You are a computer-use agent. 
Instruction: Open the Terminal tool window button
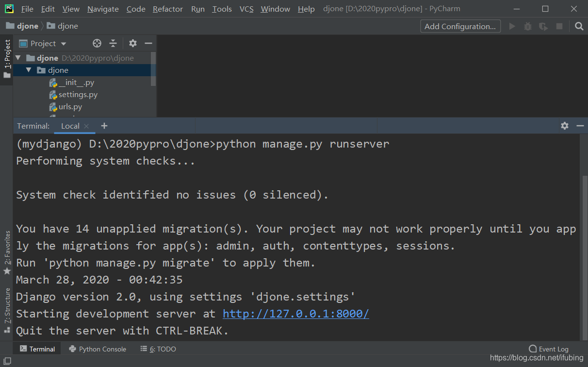coord(37,349)
